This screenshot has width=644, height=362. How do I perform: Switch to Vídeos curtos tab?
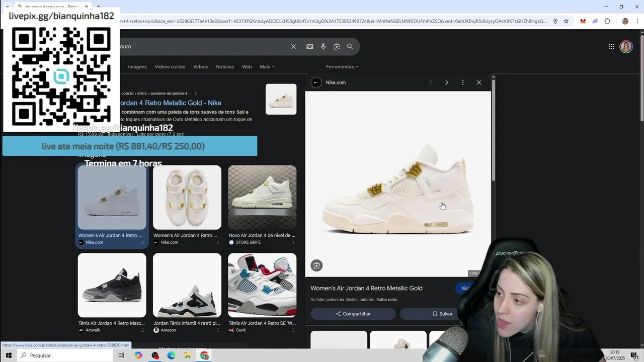point(170,67)
